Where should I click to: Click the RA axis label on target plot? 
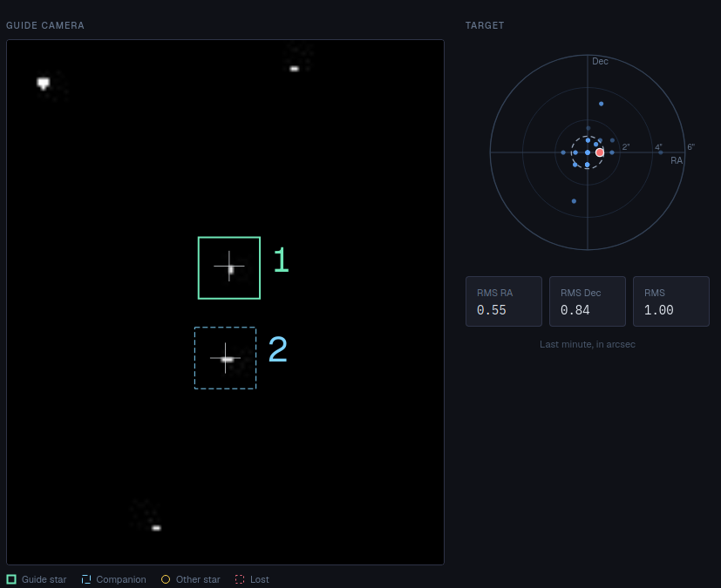[x=677, y=160]
